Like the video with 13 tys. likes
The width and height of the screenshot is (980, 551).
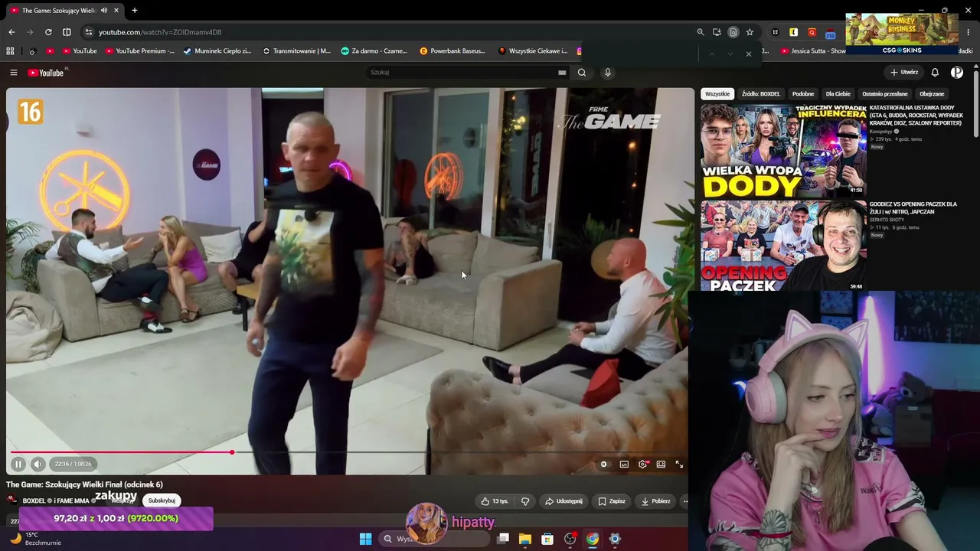click(x=495, y=501)
